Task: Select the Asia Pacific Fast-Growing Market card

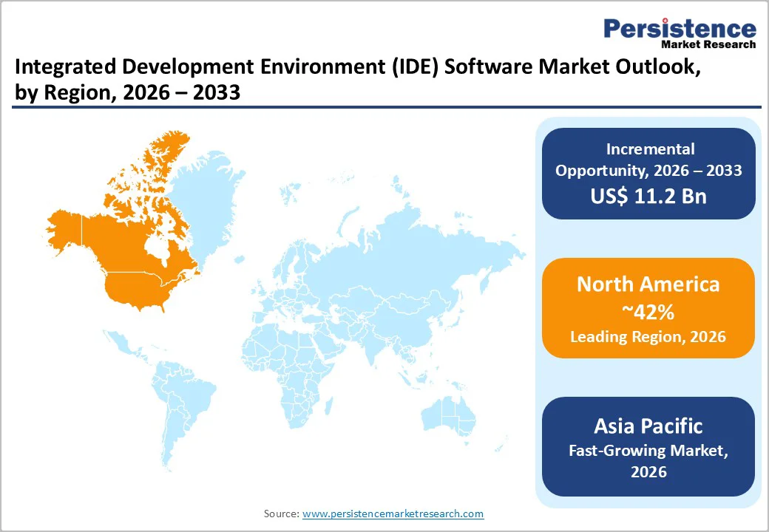Action: pos(648,447)
